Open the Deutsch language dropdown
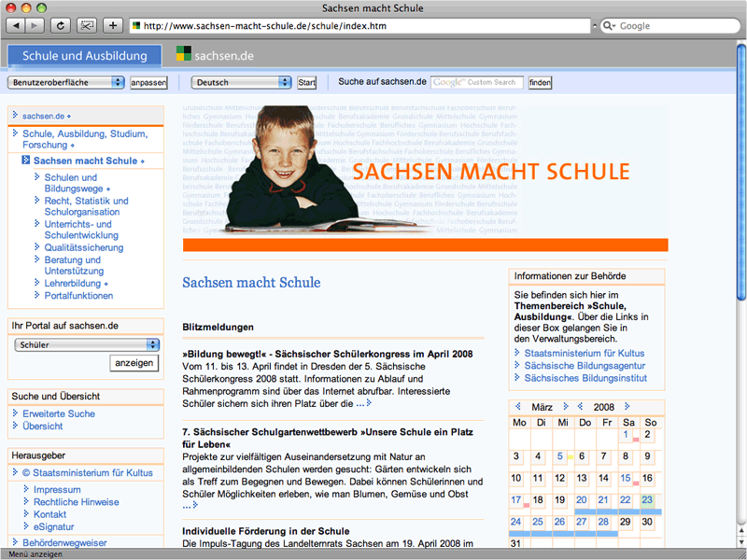 tap(241, 82)
